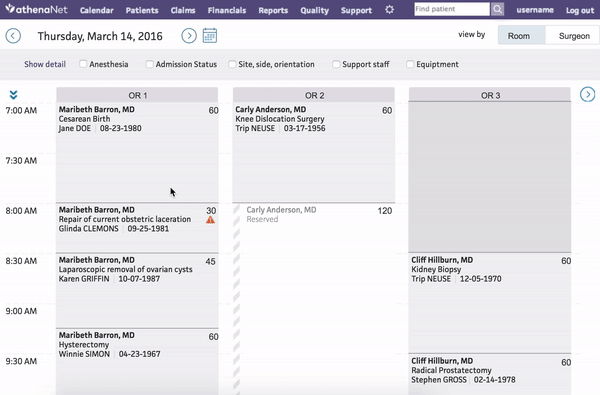Click warning triangle on laceration repair
The height and width of the screenshot is (395, 600).
210,220
